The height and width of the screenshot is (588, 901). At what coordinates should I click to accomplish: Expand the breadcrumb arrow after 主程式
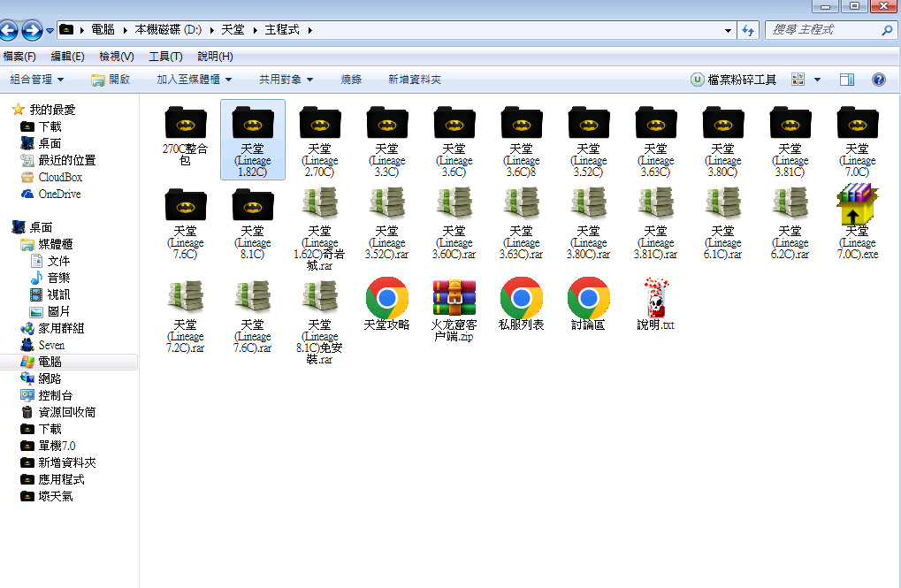[309, 30]
